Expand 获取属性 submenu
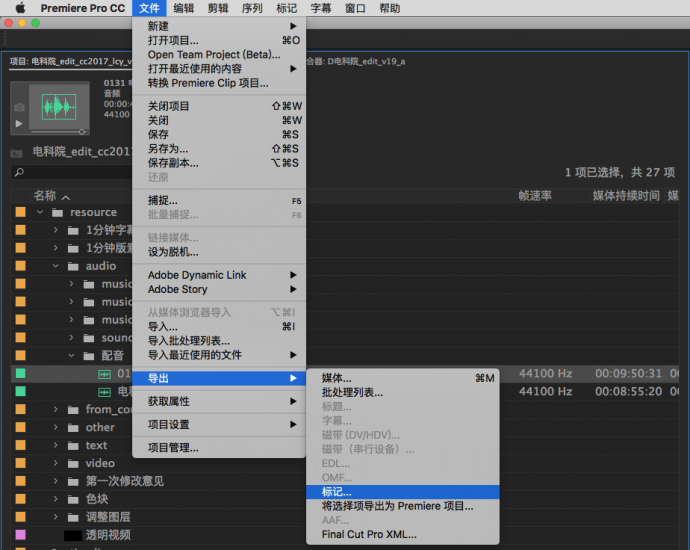 [219, 401]
